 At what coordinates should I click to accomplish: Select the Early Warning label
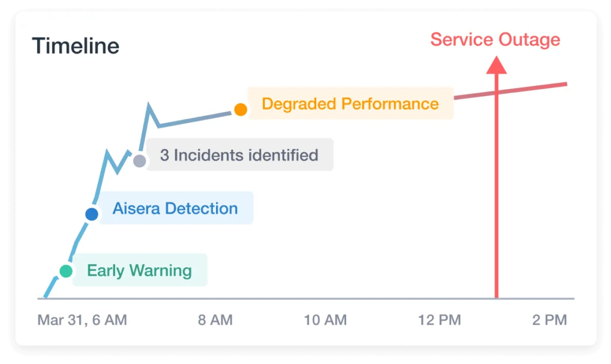[x=140, y=270]
